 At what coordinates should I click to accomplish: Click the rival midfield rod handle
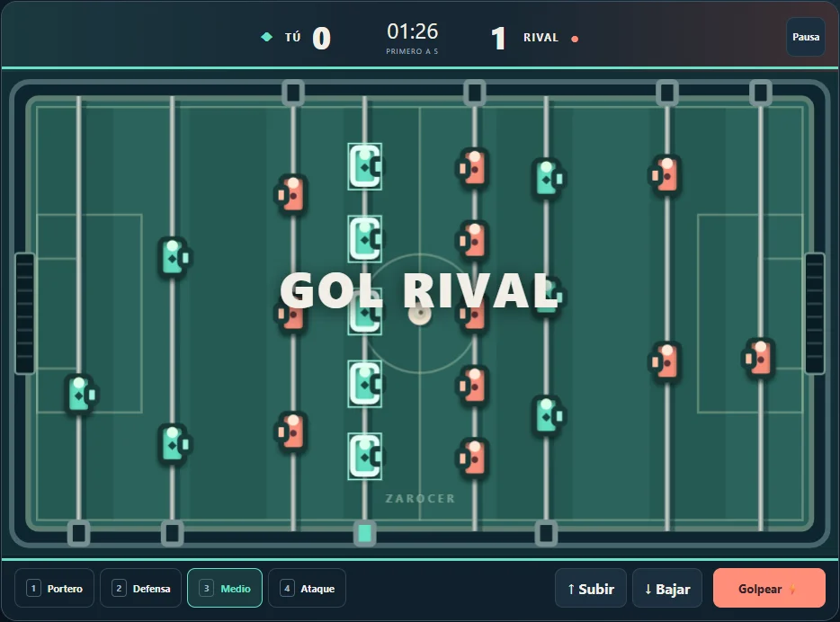(475, 93)
